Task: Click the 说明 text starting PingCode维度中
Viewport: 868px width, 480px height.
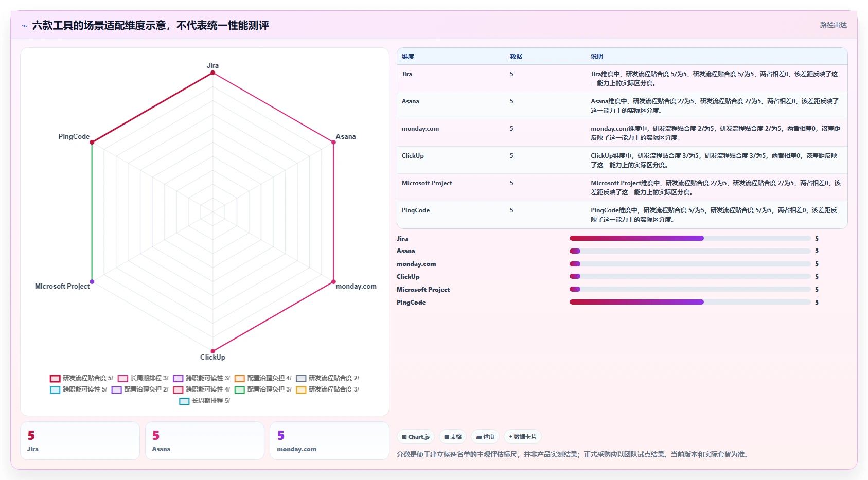Action: pos(714,215)
